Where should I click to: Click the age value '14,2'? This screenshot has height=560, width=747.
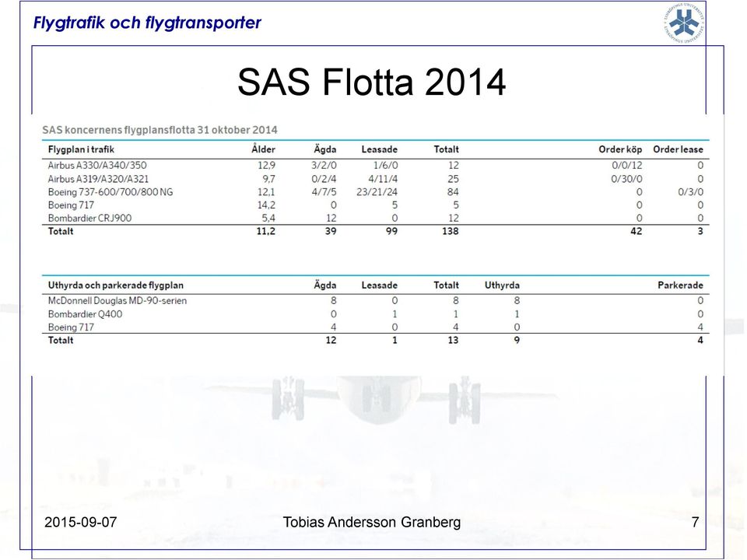266,205
